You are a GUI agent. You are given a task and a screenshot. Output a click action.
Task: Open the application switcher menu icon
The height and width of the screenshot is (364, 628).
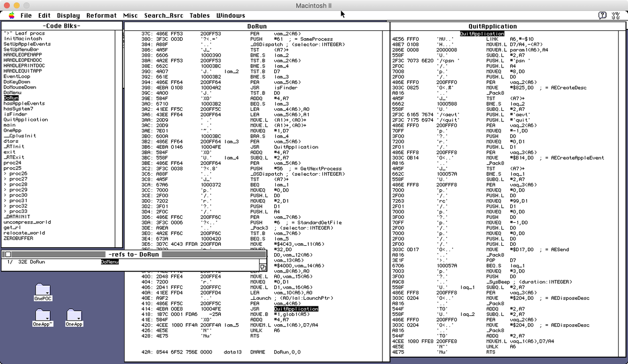pos(616,15)
